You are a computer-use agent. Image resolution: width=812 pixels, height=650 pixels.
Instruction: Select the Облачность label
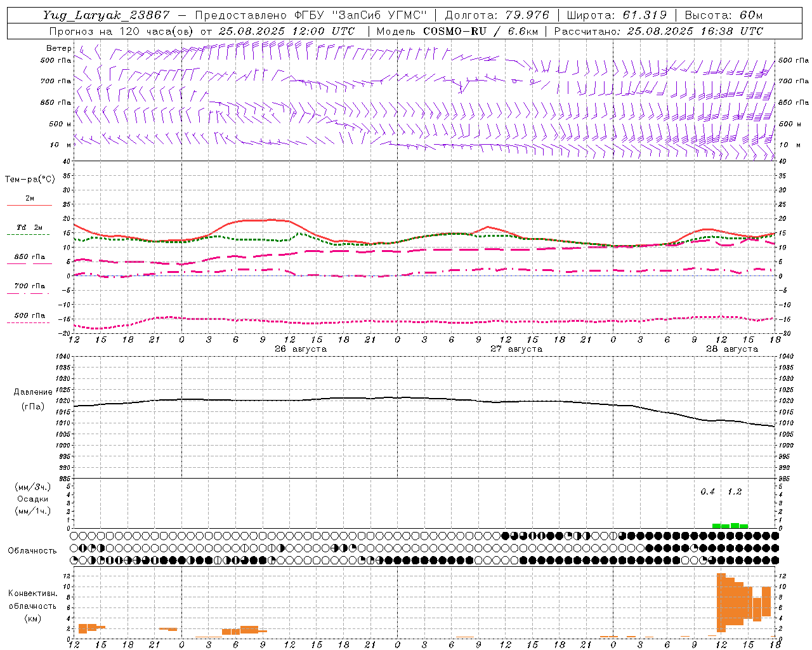(x=32, y=550)
